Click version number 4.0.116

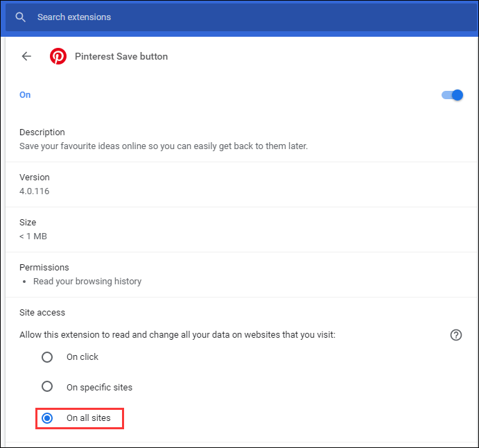point(34,191)
